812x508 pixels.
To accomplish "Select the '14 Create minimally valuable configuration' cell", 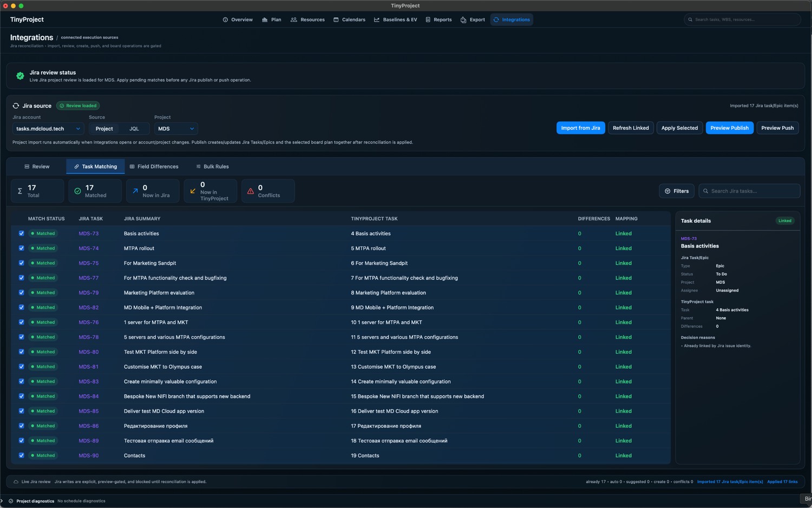I will (x=401, y=382).
